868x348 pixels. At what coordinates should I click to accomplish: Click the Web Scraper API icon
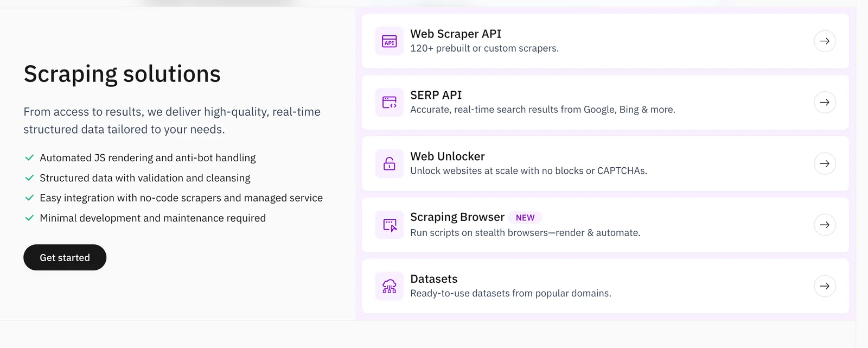pos(389,41)
